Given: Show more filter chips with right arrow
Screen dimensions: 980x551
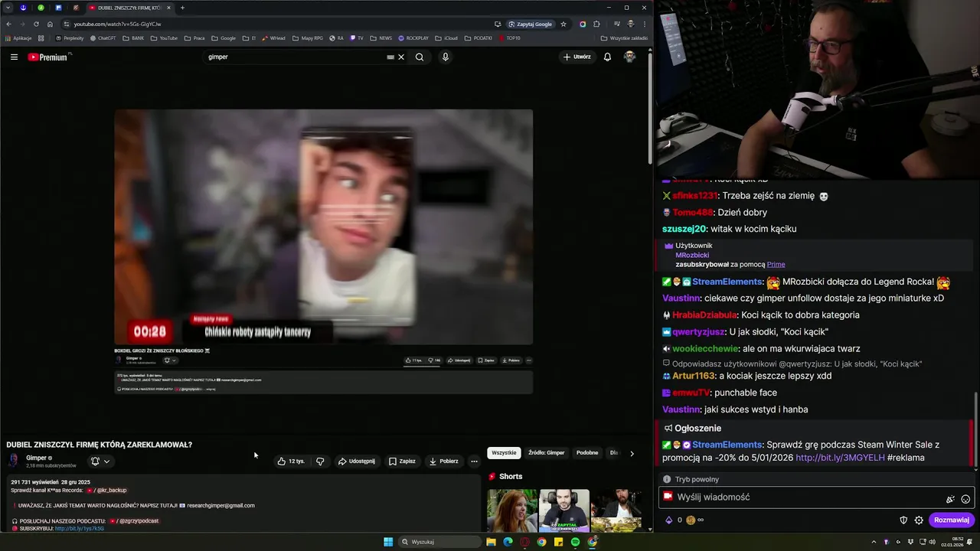Looking at the screenshot, I should coord(632,453).
